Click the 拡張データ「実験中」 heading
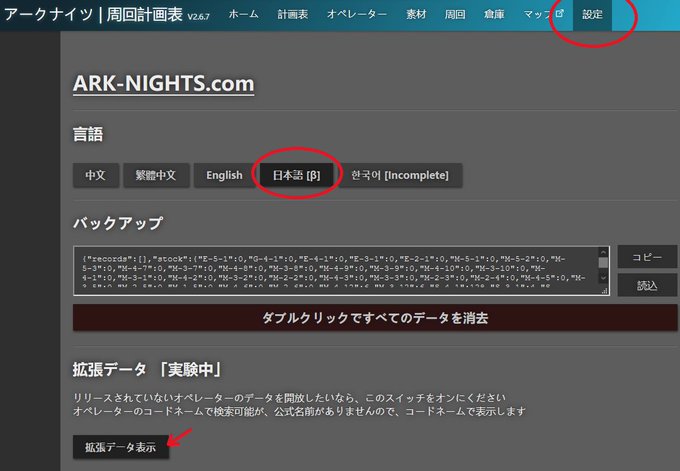Screen dimensions: 680x471 point(147,370)
